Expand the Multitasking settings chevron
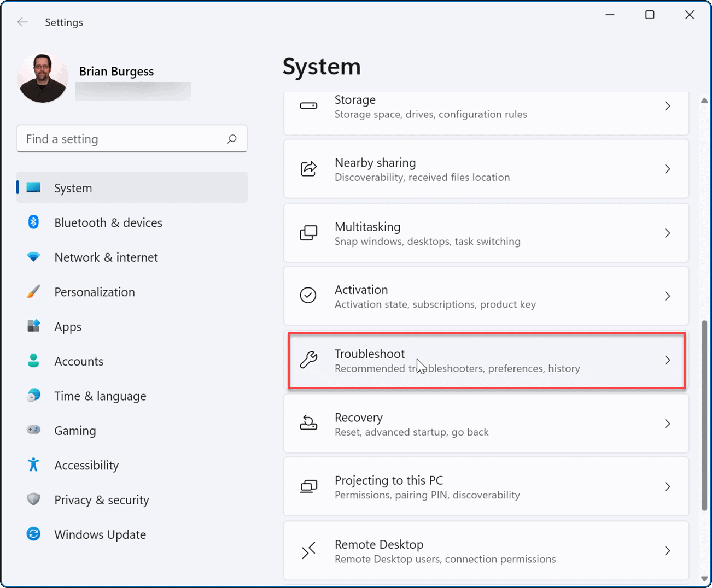This screenshot has width=712, height=588. pos(667,233)
